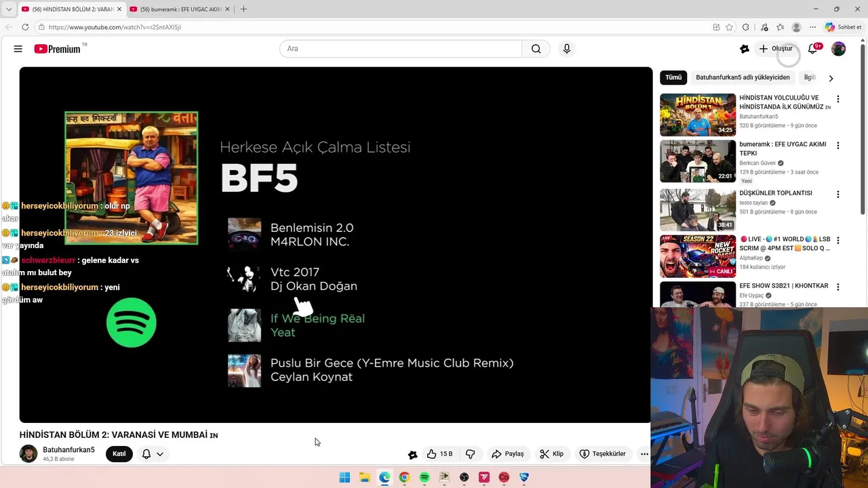Image resolution: width=868 pixels, height=488 pixels.
Task: Click the Klip clip button
Action: coord(551,454)
